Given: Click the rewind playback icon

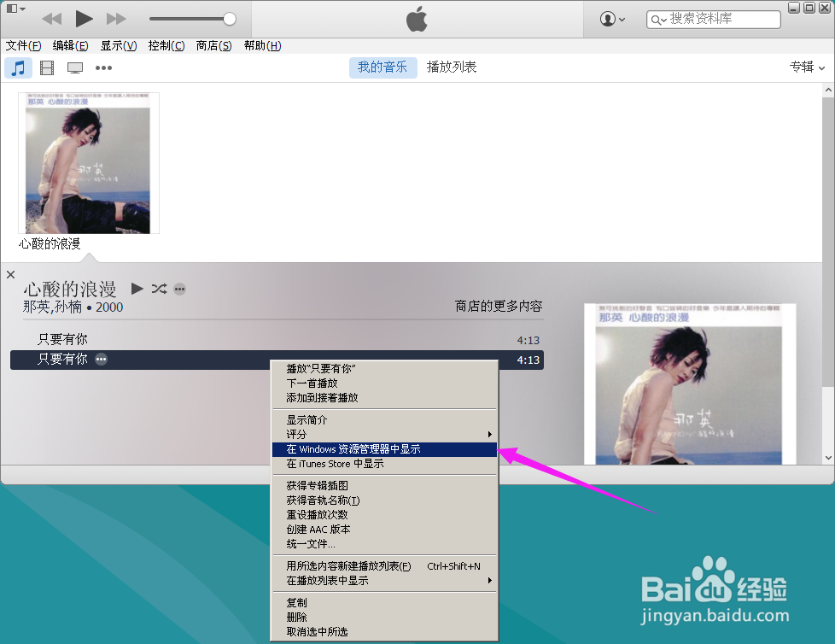Looking at the screenshot, I should [x=51, y=17].
